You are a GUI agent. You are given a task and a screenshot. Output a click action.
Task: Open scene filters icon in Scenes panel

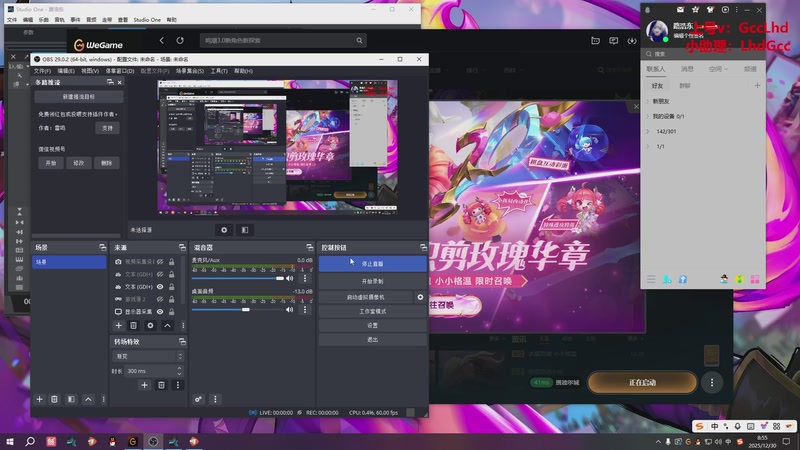pos(71,399)
